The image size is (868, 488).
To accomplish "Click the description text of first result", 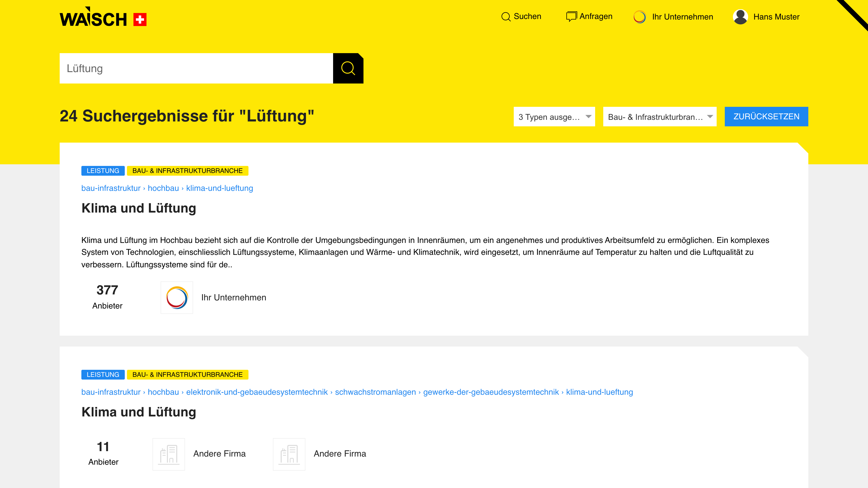I will point(425,252).
